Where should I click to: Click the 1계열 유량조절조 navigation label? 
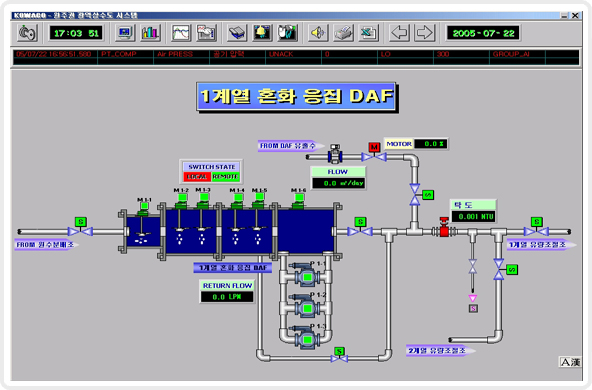pyautogui.click(x=541, y=245)
